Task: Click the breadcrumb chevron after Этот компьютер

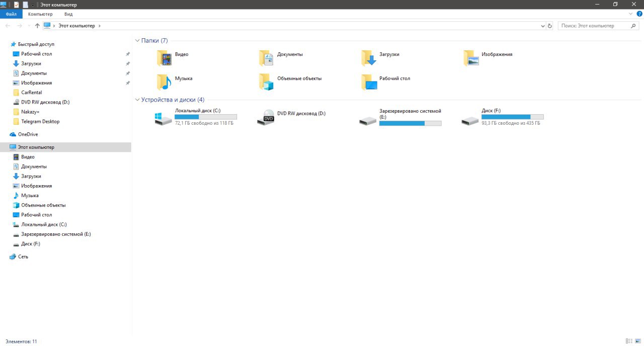Action: (x=100, y=26)
